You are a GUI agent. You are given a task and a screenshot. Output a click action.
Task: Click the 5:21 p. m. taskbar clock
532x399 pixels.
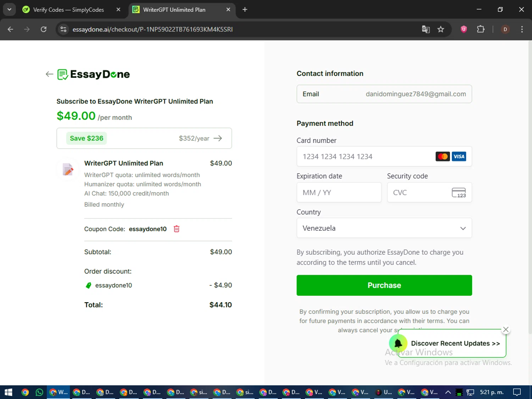[492, 392]
